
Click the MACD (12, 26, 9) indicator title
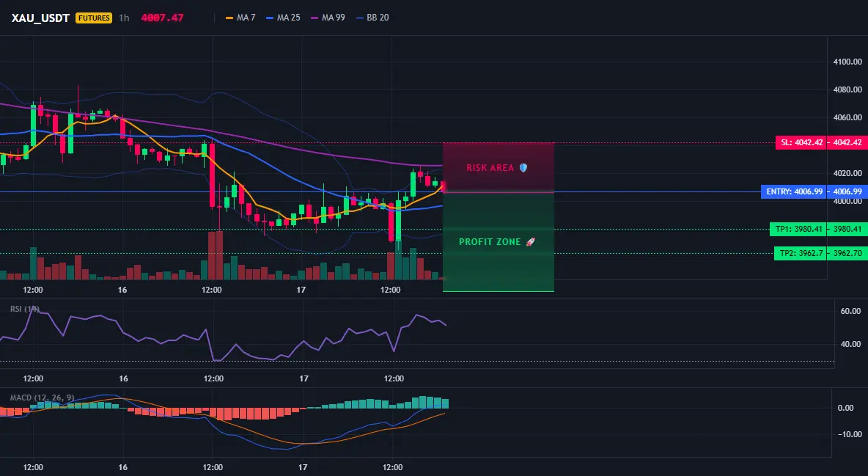point(42,398)
